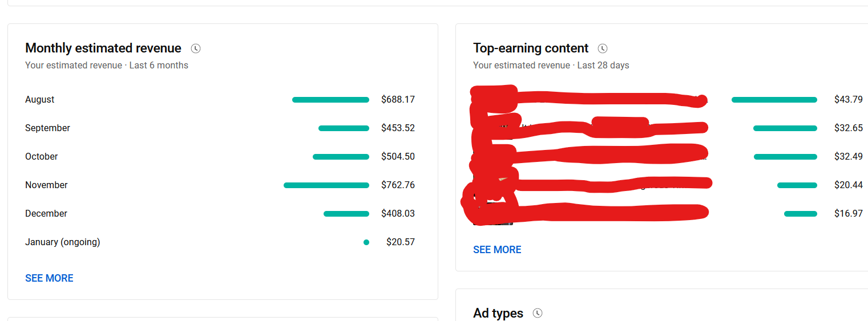Image resolution: width=868 pixels, height=321 pixels.
Task: Select the $32.65 content revenue bar
Action: click(785, 128)
